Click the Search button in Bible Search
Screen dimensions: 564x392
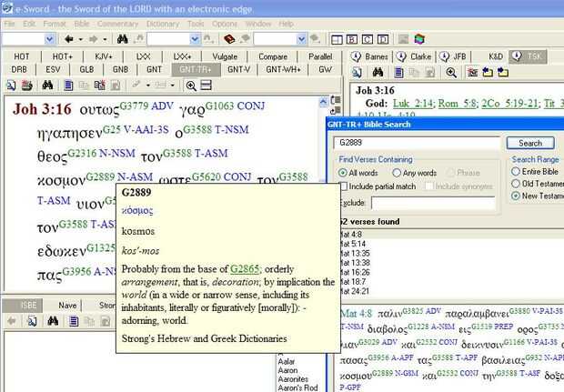(530, 143)
